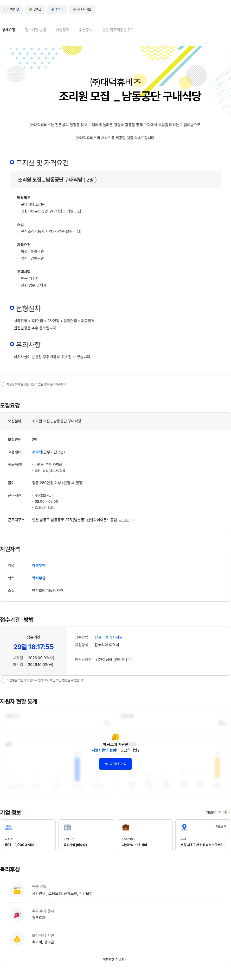231x980 pixels.
Task: Click the remaining time 29일 countdown
Action: [x=33, y=647]
